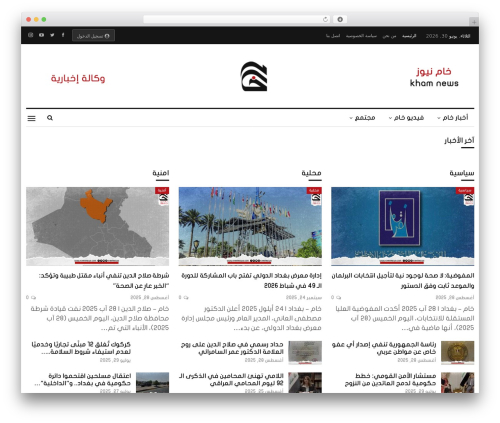Screen dimensions: 500x423
Task: Open اتصل بنا in the top bar
Action: pyautogui.click(x=333, y=36)
